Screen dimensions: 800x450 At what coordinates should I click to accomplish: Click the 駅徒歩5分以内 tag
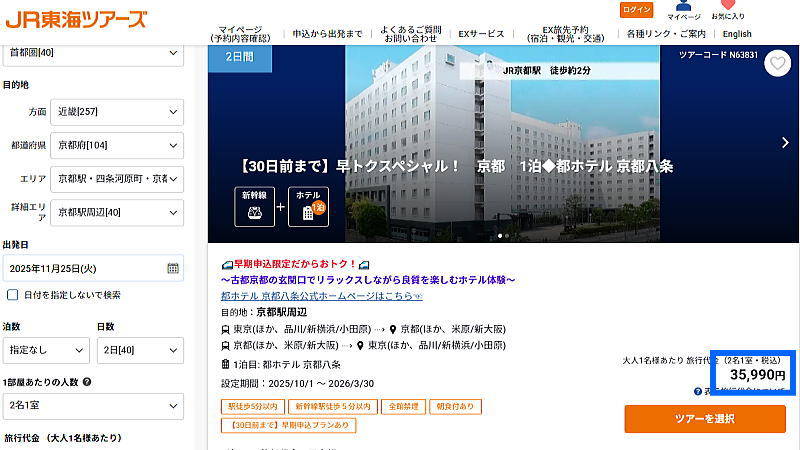(x=253, y=407)
